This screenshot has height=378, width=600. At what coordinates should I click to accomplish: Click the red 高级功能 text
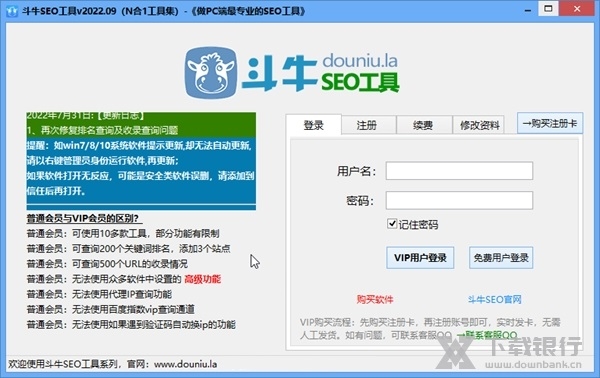tap(202, 279)
